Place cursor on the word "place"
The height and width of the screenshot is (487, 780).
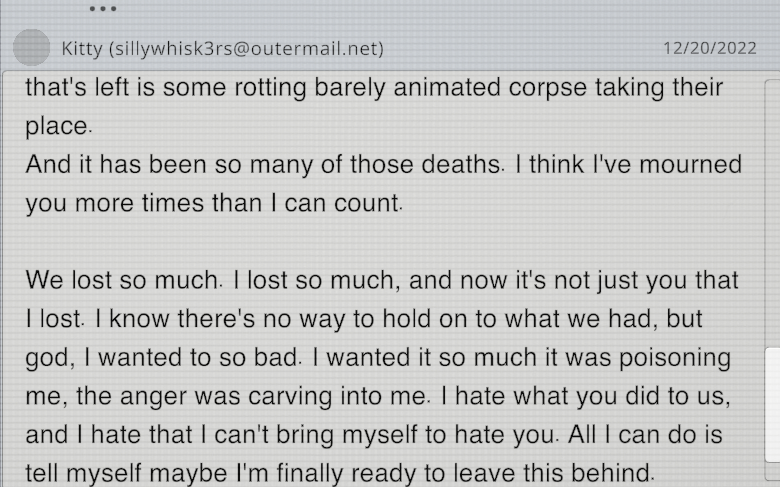pos(57,126)
